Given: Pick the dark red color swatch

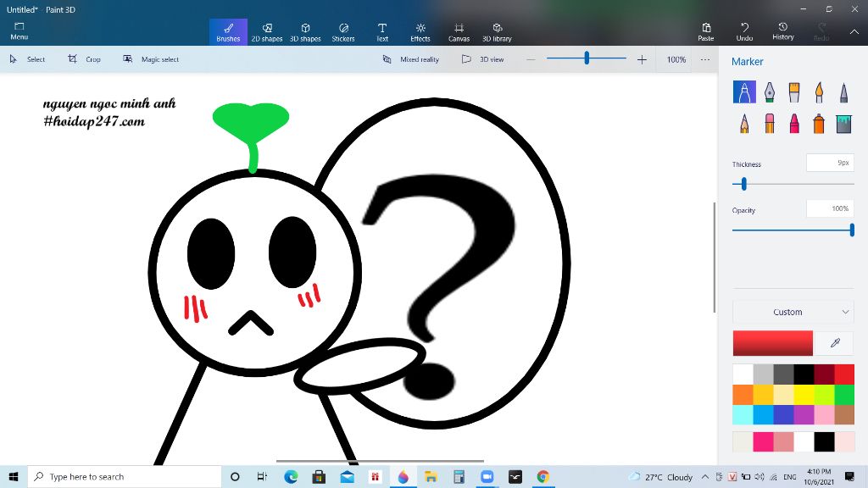Looking at the screenshot, I should (x=824, y=374).
